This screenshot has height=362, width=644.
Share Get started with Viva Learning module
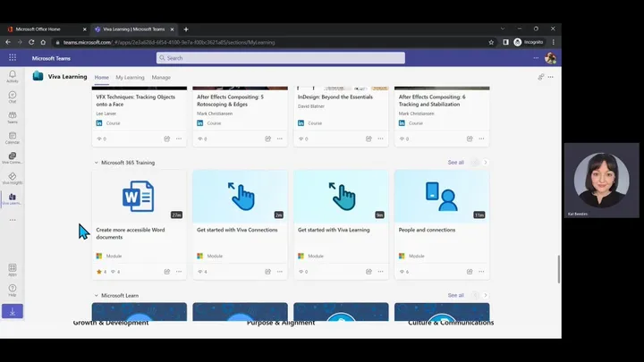click(x=369, y=272)
